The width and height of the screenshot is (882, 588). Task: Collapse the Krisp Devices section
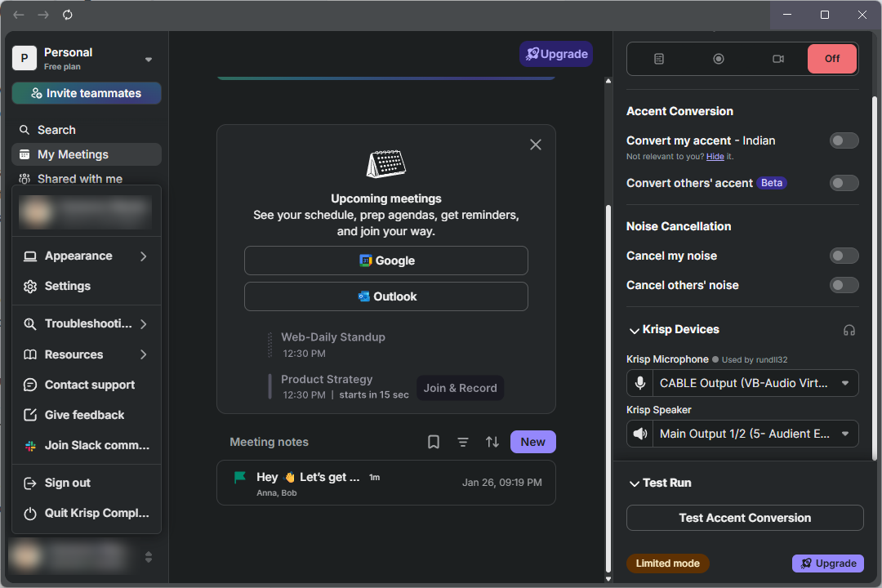pos(634,330)
